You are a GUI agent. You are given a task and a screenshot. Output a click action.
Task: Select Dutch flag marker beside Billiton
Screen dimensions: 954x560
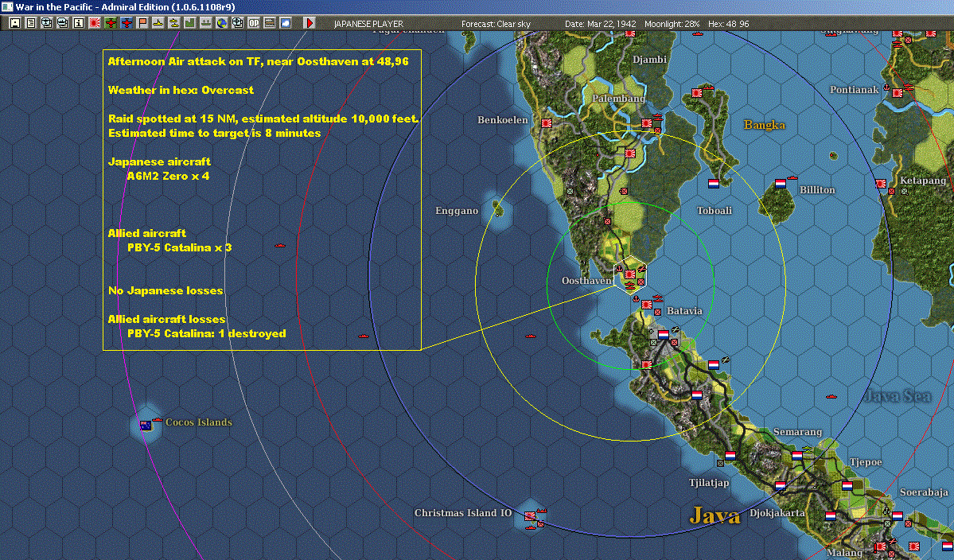(780, 184)
